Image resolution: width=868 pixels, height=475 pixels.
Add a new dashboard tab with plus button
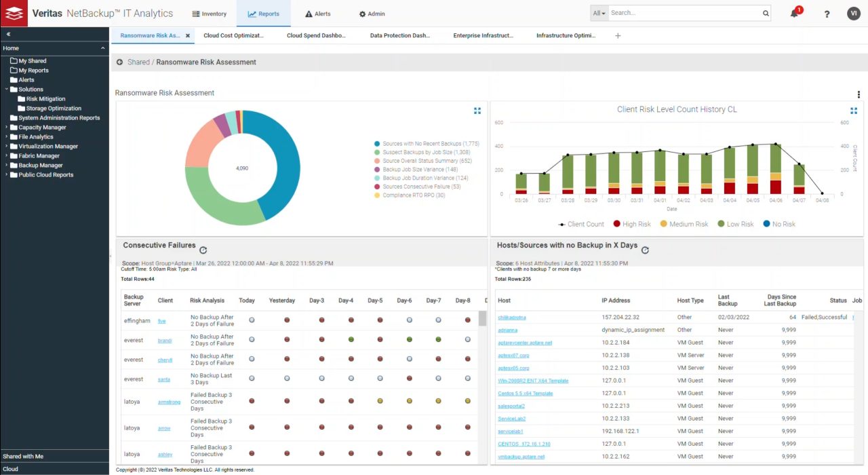click(618, 36)
